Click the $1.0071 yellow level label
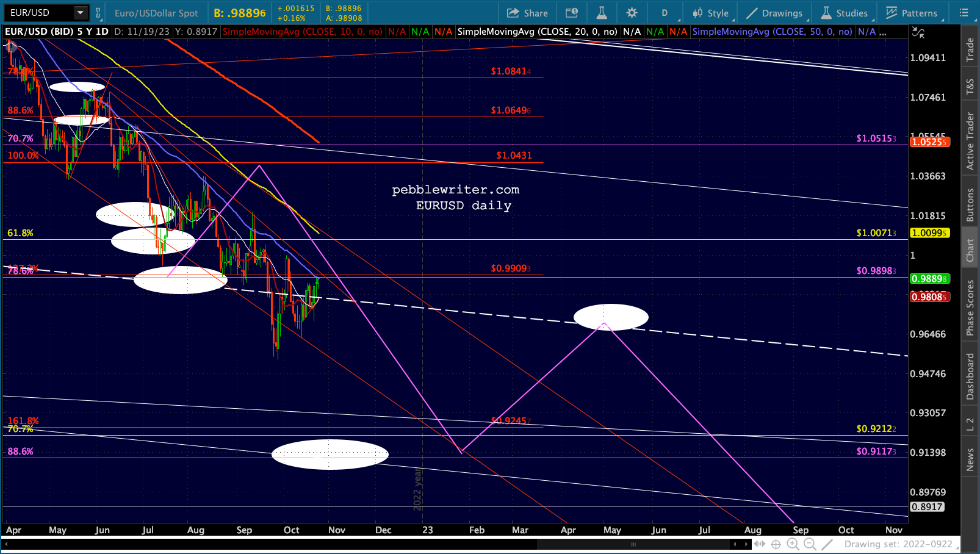 (x=876, y=233)
